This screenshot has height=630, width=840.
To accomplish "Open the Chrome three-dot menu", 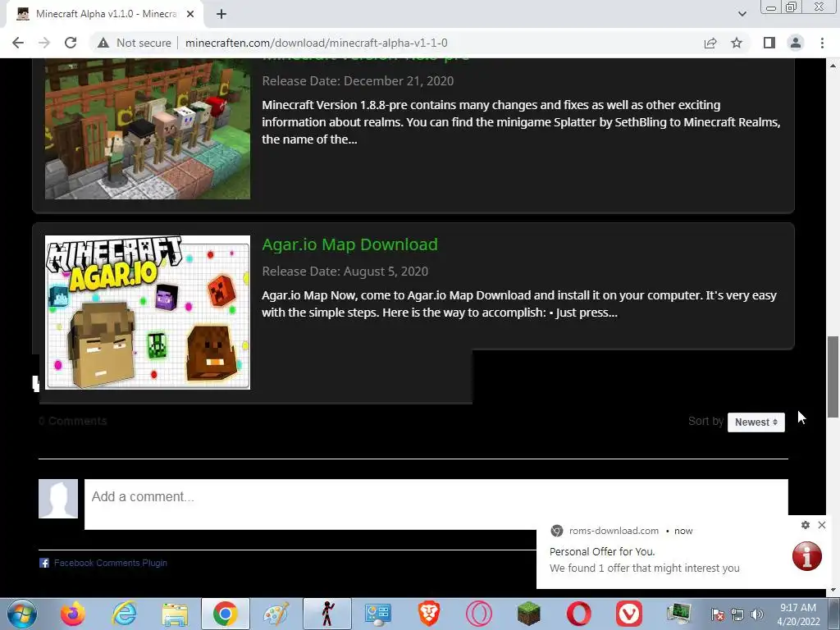I will (822, 43).
